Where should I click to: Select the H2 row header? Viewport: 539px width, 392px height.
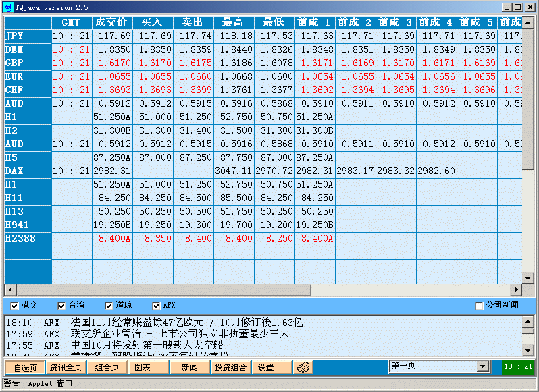[28, 130]
